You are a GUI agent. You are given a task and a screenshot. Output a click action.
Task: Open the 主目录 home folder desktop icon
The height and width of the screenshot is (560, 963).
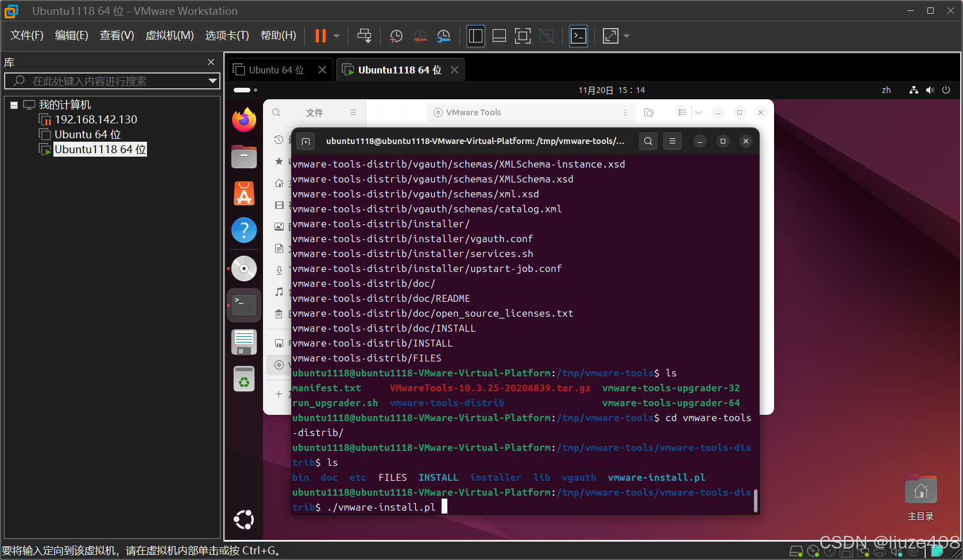[921, 498]
